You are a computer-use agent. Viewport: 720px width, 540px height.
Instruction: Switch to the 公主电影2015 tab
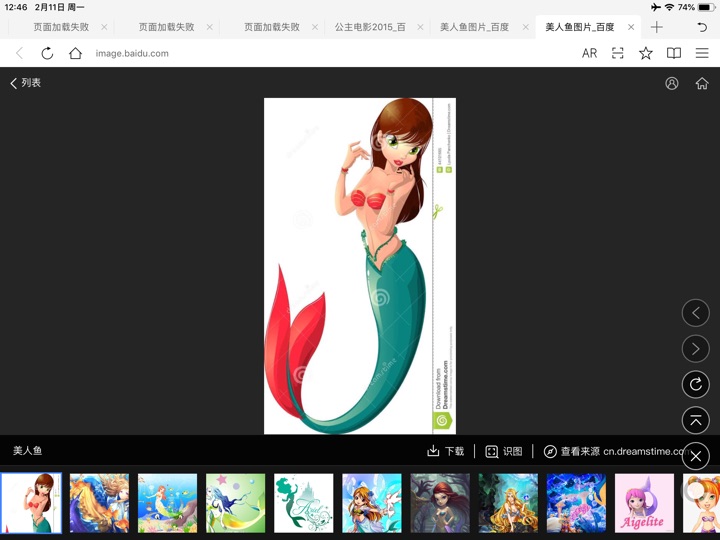[371, 27]
